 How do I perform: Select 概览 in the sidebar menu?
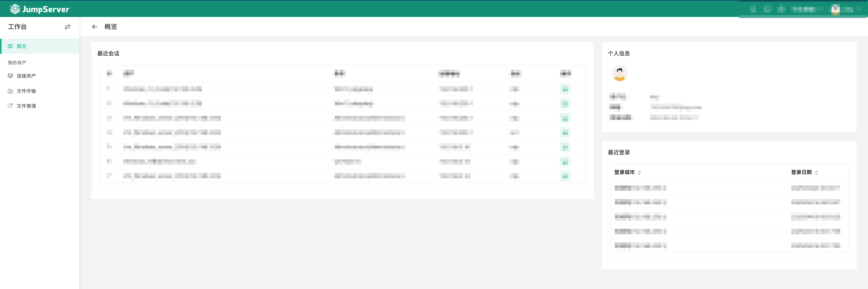click(x=21, y=46)
